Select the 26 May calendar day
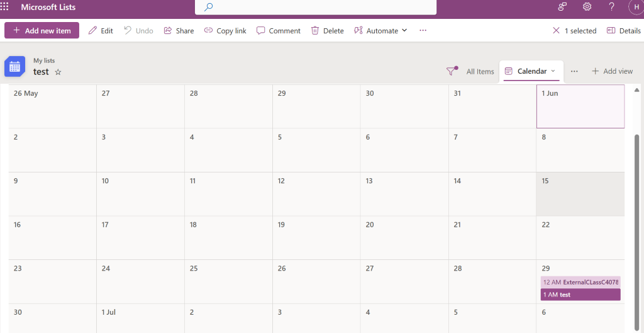 pos(53,106)
